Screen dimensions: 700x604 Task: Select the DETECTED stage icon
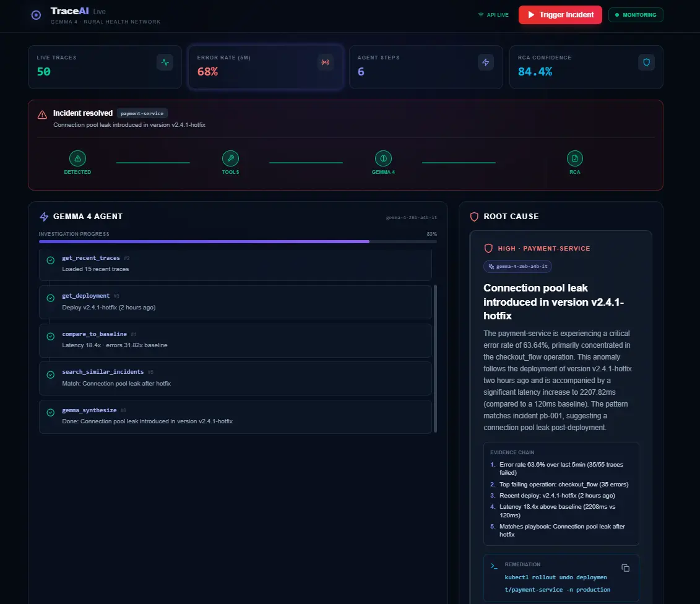coord(78,158)
